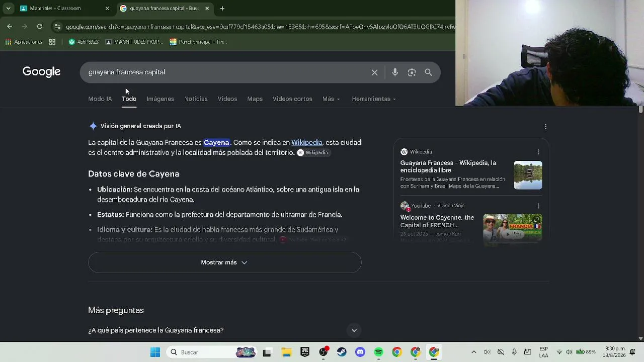This screenshot has height=362, width=644.
Task: Open the Herramientas dropdown
Action: [374, 99]
